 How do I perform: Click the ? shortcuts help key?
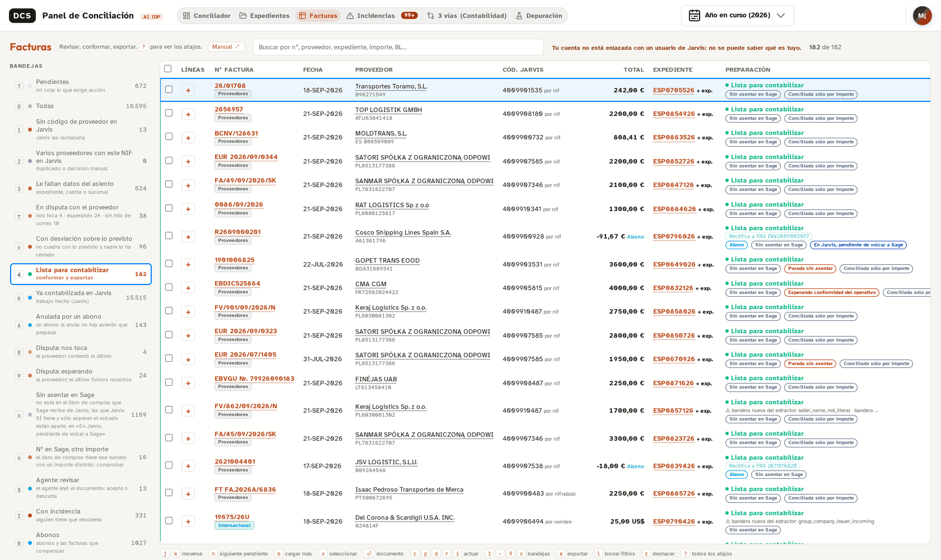tap(144, 47)
